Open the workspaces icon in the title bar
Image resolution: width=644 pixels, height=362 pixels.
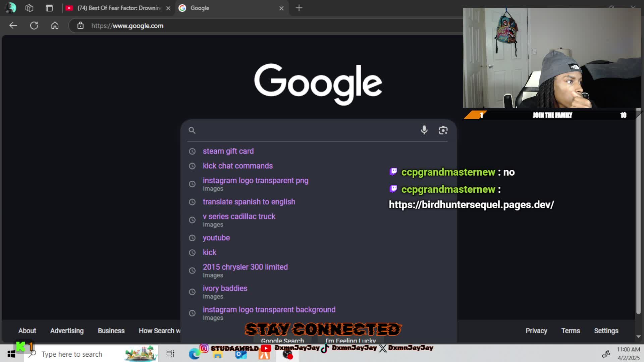30,8
